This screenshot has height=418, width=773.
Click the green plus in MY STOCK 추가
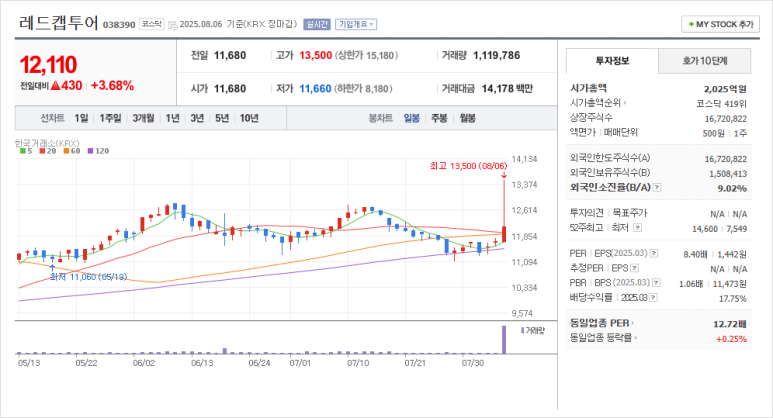tap(691, 24)
